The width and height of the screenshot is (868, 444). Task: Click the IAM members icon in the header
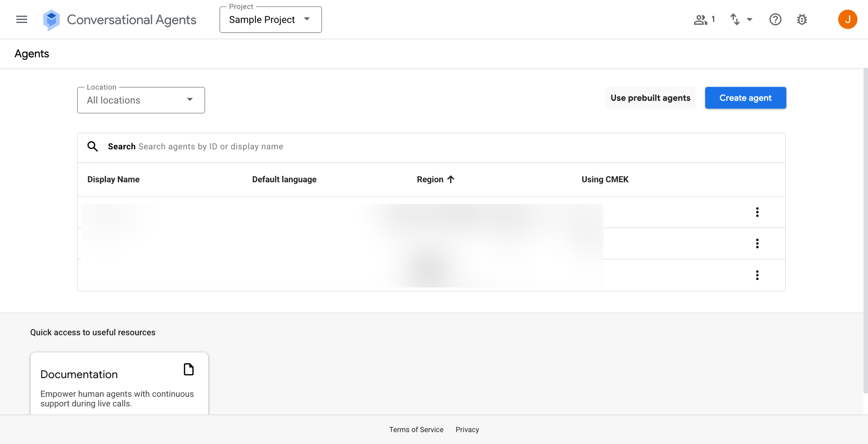tap(700, 19)
